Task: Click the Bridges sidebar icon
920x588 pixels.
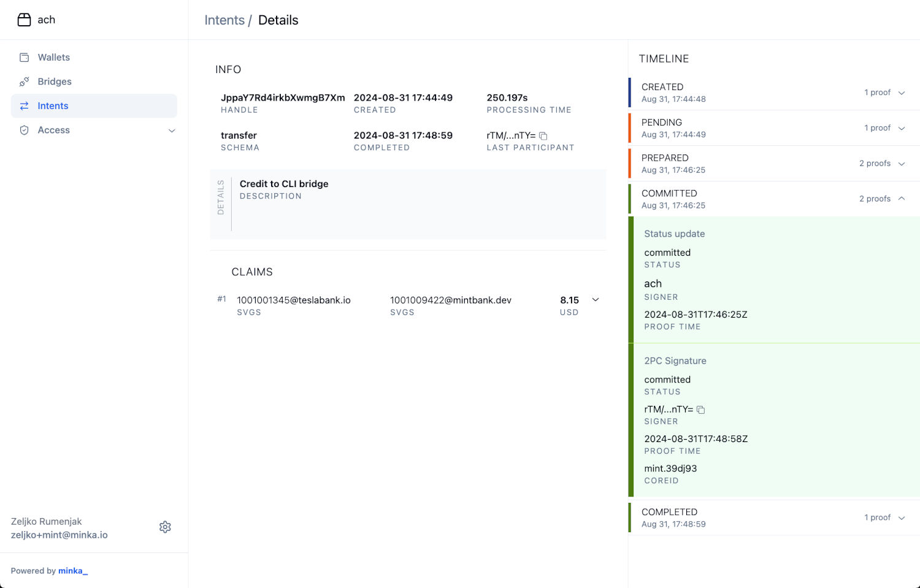Action: [x=25, y=82]
